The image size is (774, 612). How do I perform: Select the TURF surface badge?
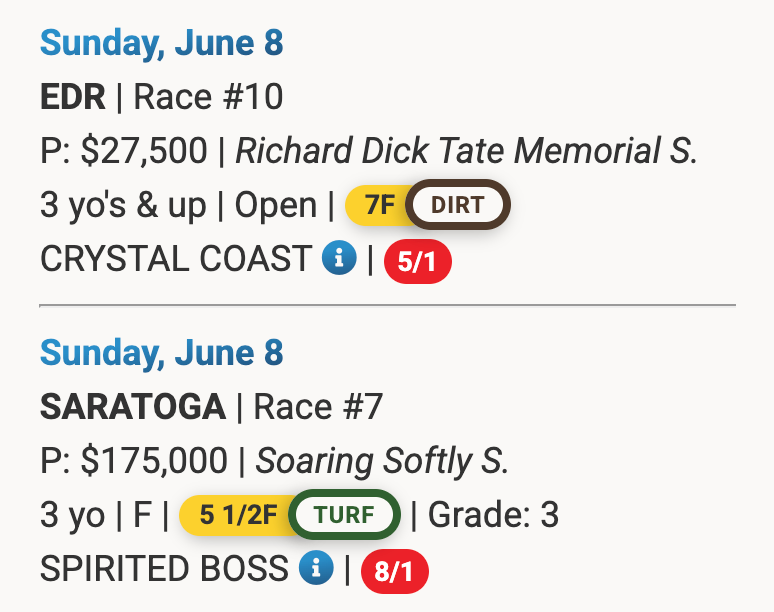pyautogui.click(x=344, y=516)
